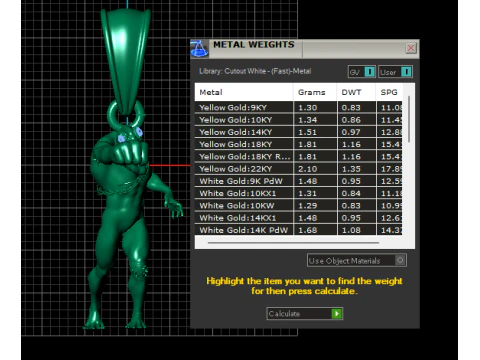The height and width of the screenshot is (360, 480).
Task: Click the 1.68 grams cell
Action: (x=315, y=230)
